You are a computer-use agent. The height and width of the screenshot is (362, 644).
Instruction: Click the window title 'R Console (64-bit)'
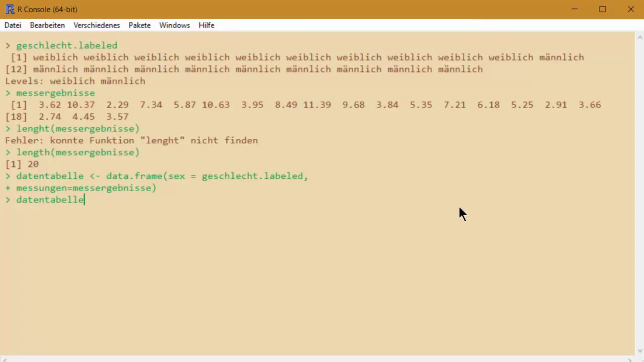click(47, 9)
